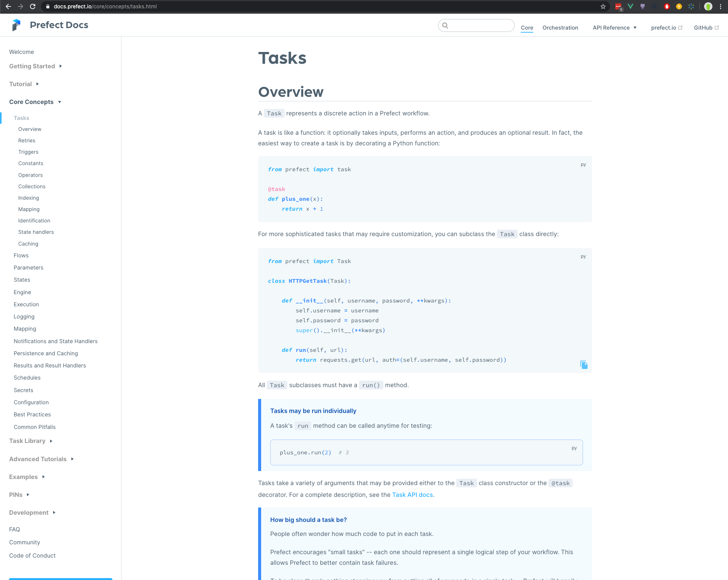The image size is (728, 580).
Task: Open the LastPass extension icon
Action: coord(618,6)
